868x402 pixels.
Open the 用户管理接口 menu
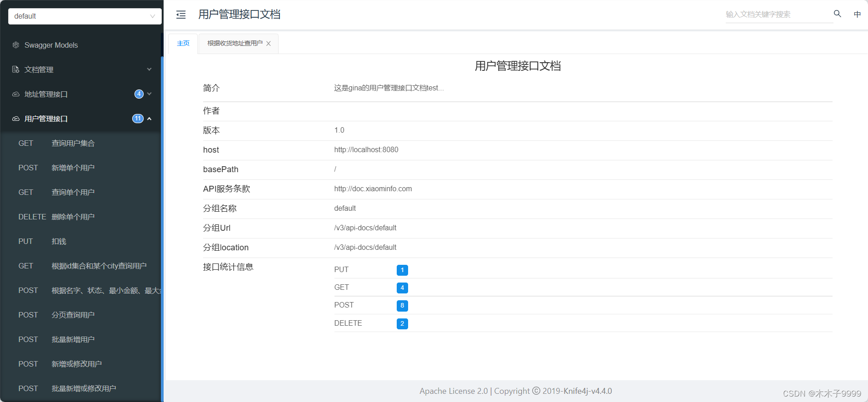click(81, 119)
